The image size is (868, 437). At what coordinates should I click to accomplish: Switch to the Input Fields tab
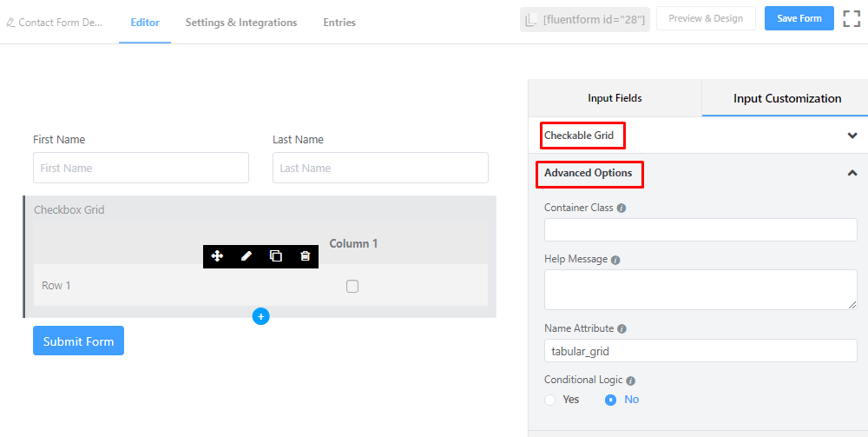615,98
